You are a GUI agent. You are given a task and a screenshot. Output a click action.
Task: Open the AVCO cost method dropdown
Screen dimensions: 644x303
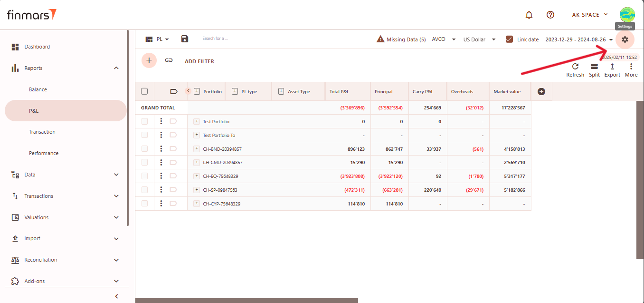click(444, 39)
